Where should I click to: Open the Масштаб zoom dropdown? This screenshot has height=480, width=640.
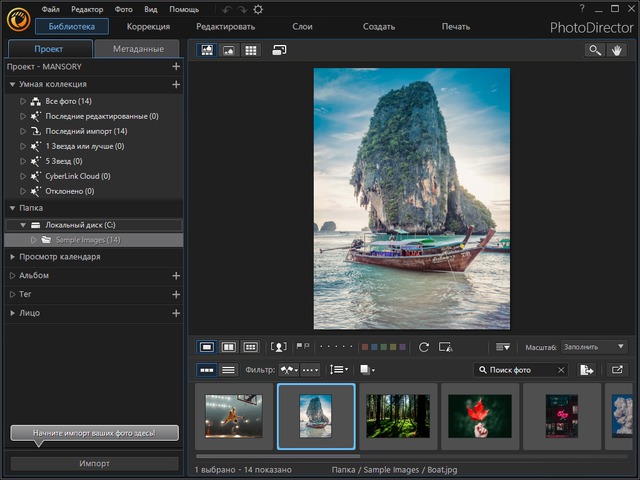point(594,347)
